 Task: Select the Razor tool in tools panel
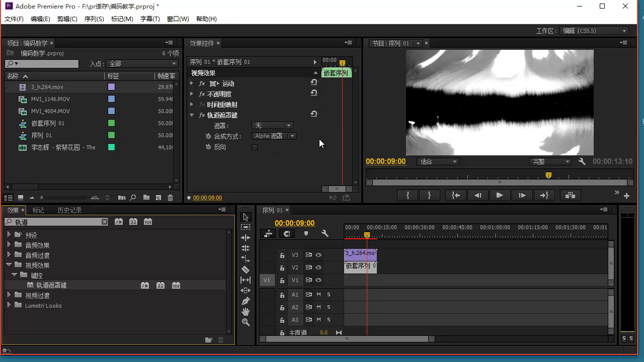pos(246,269)
